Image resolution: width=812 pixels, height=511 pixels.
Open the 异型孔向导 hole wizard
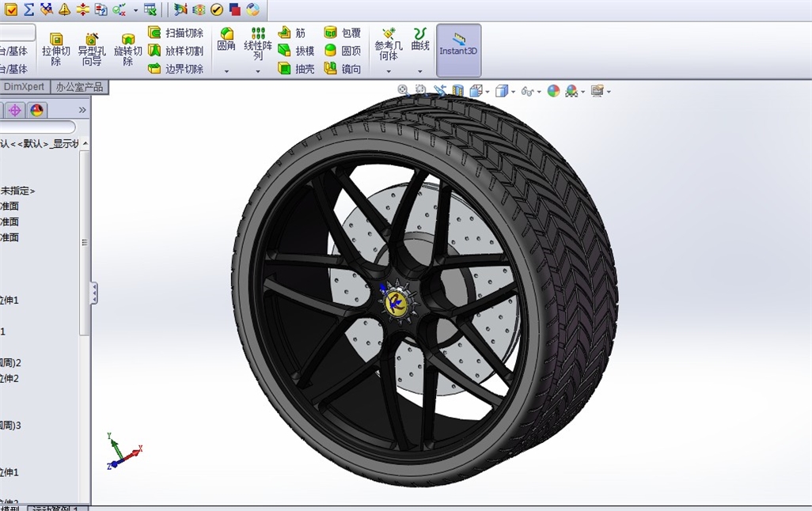tap(92, 49)
